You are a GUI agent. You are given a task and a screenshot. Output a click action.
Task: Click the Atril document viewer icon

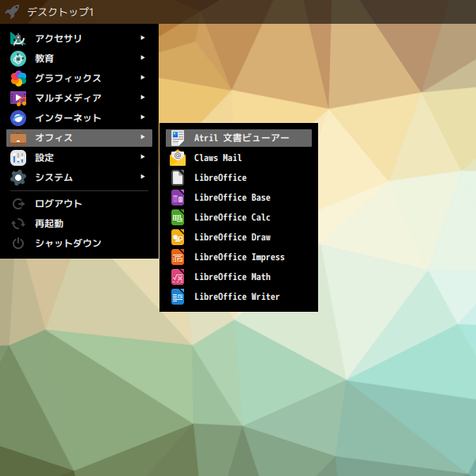178,138
